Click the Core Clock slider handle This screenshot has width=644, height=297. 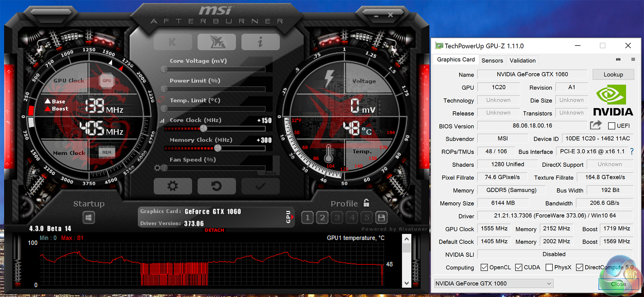point(203,128)
